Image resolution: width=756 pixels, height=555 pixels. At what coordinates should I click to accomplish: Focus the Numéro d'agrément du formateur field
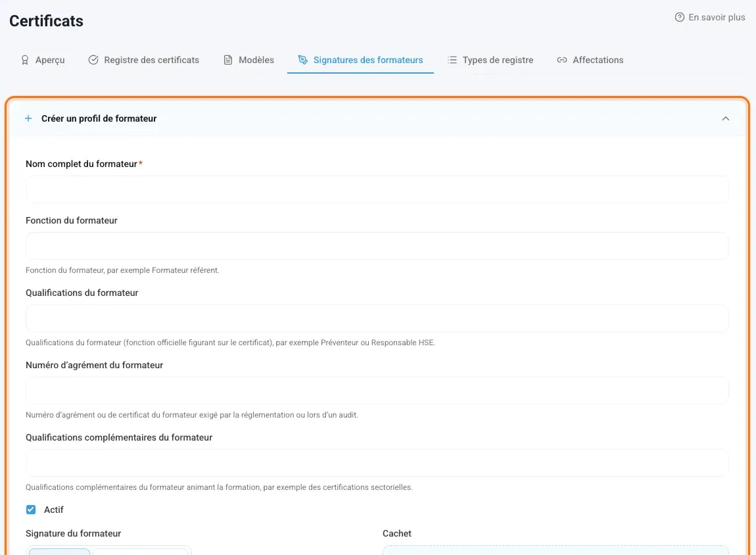tap(377, 391)
